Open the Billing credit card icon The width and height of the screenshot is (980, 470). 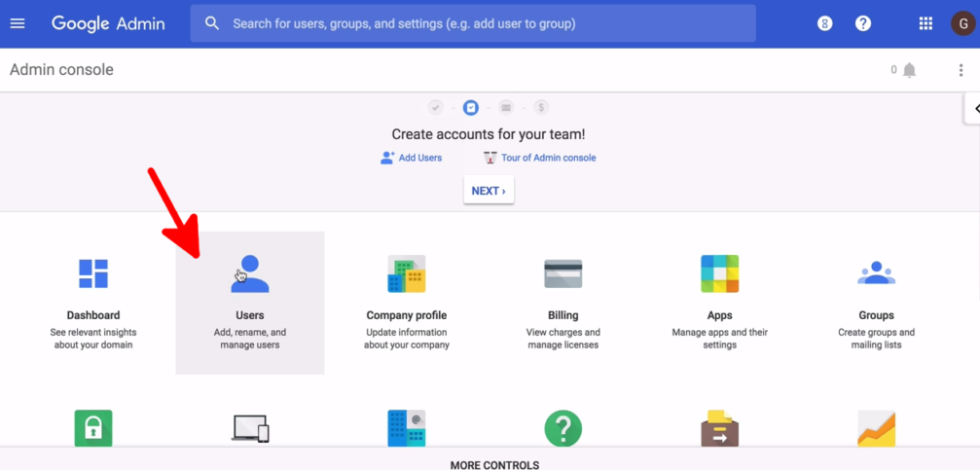[563, 273]
